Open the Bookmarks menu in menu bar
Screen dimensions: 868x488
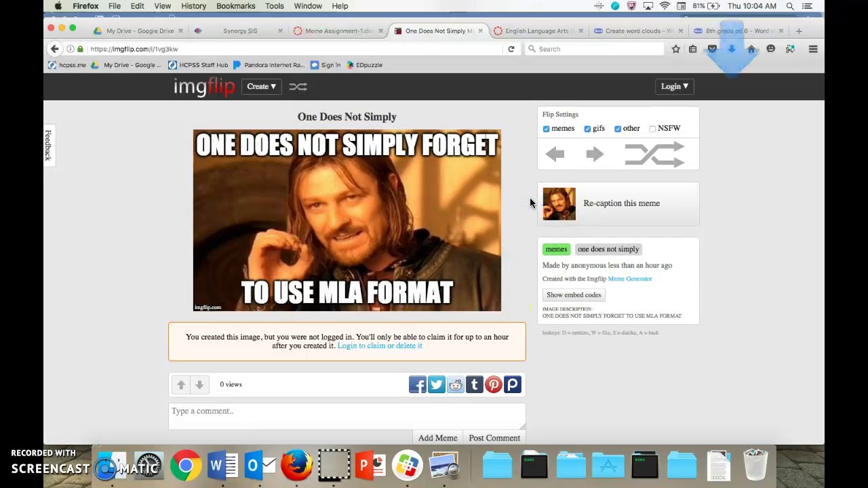pos(236,6)
